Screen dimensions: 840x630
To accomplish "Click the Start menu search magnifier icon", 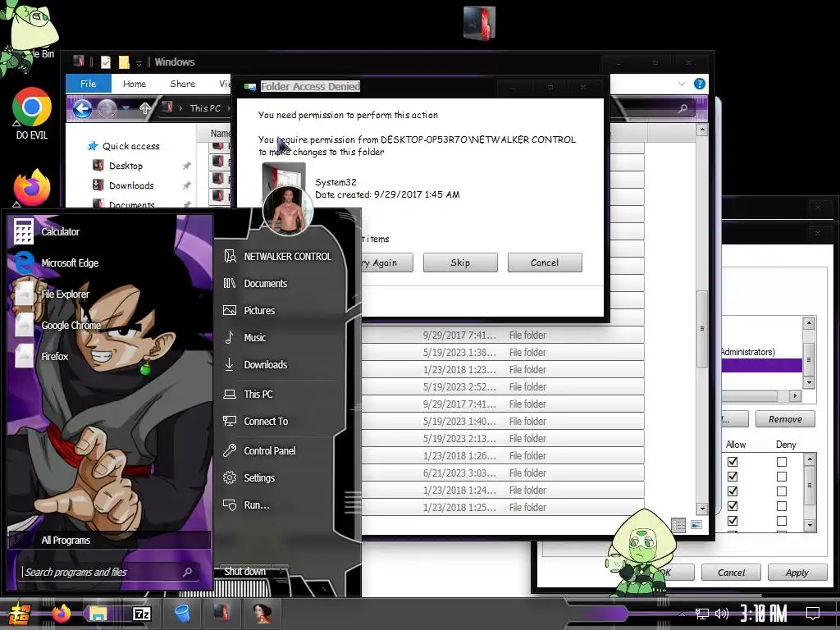I will coord(188,572).
